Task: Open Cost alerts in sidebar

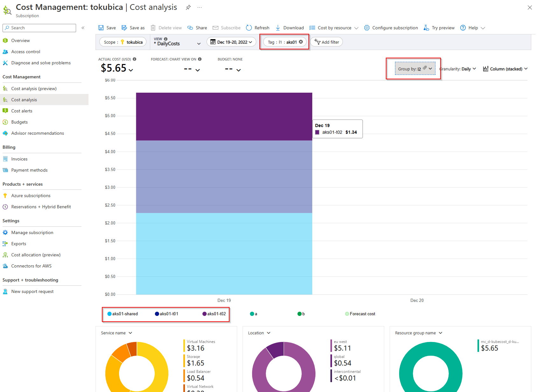Action: point(22,111)
